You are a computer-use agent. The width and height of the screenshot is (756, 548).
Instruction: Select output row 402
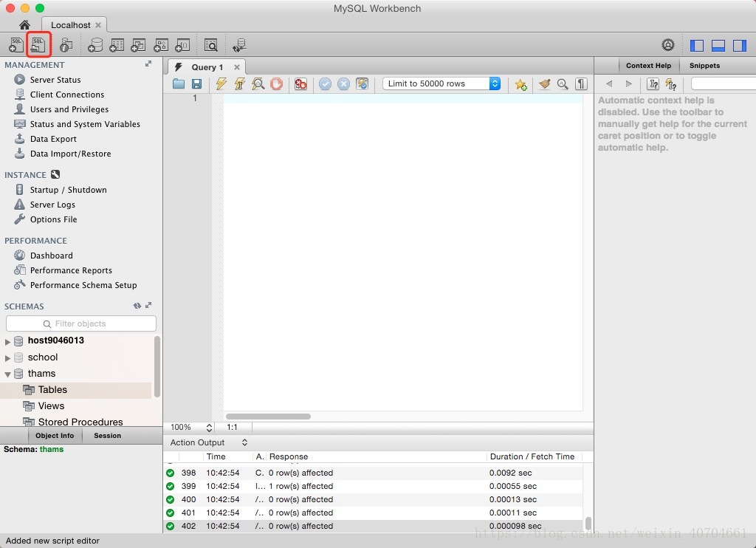pyautogui.click(x=373, y=526)
